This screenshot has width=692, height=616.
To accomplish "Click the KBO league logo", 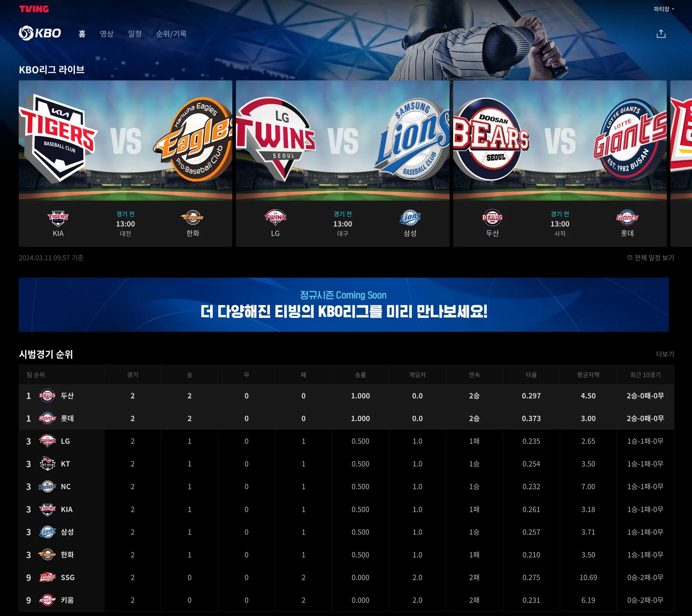I will pyautogui.click(x=40, y=33).
